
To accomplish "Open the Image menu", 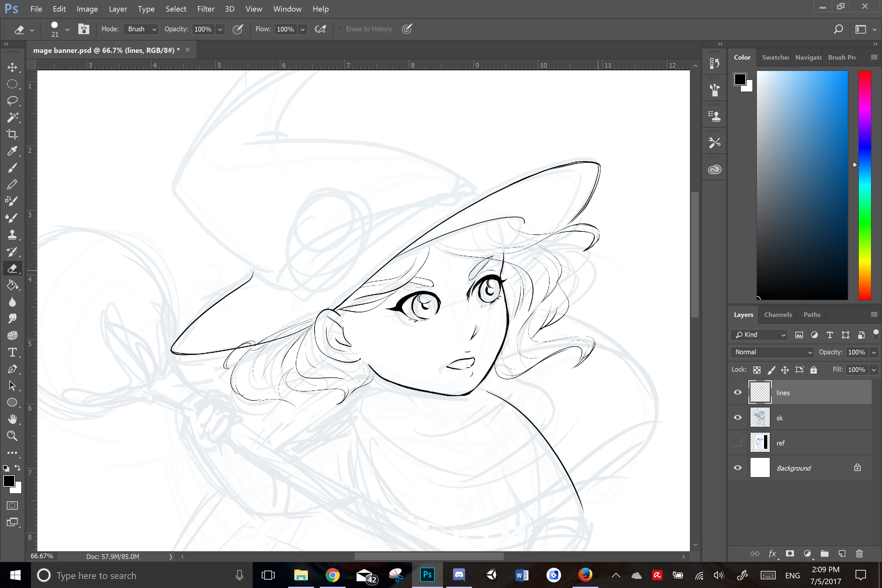I will click(87, 9).
